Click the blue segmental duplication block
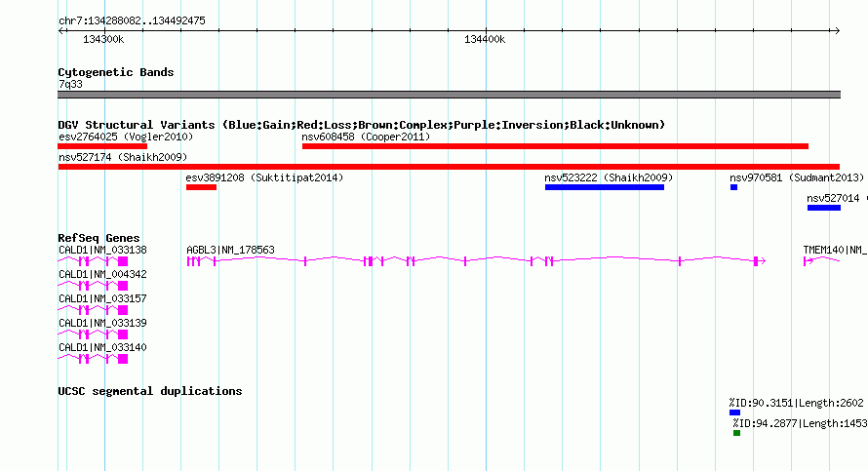 734,412
